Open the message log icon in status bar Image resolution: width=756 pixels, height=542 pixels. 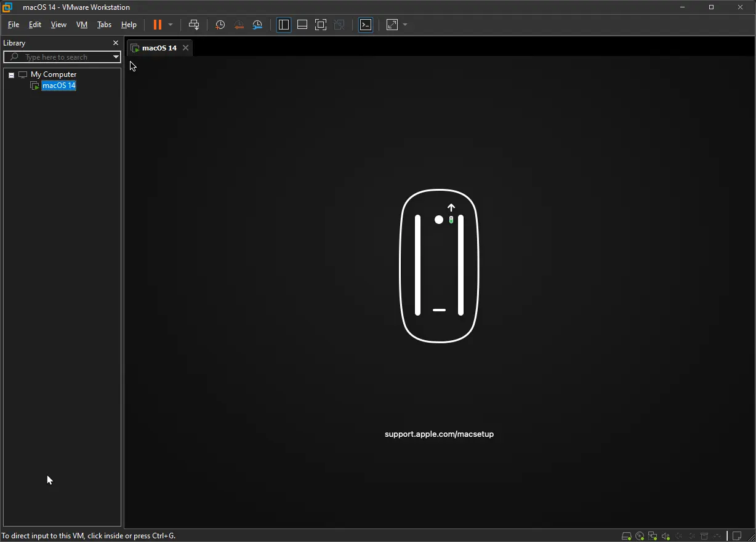[736, 536]
